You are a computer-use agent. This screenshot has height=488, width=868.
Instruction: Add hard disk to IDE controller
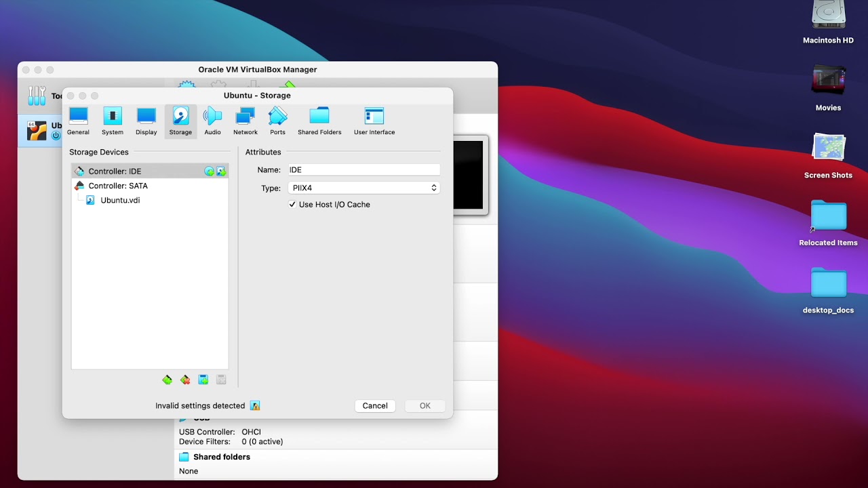tap(221, 171)
